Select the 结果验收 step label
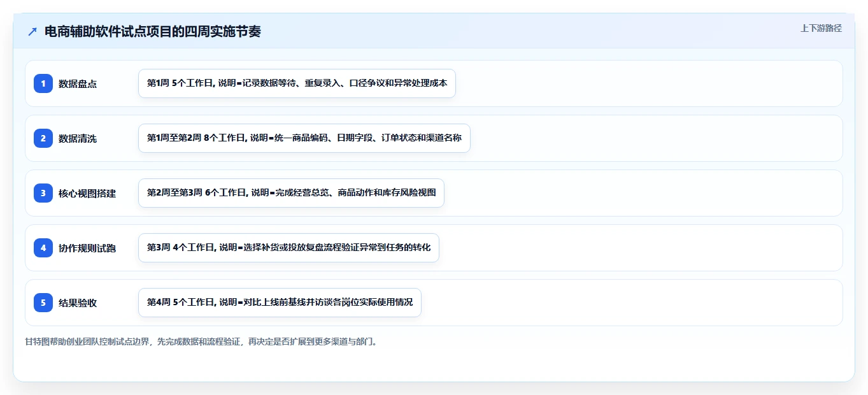Viewport: 868px width, 395px height. [x=78, y=303]
